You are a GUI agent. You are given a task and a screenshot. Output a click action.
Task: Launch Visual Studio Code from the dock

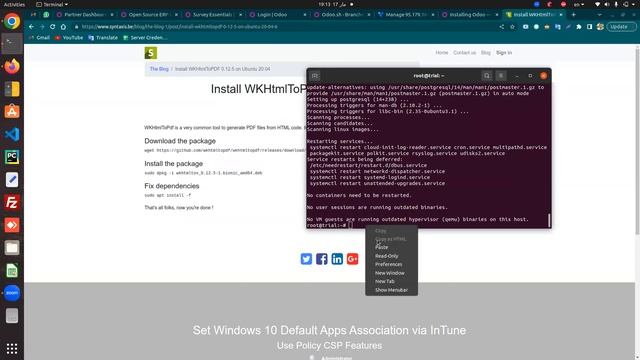(12, 134)
